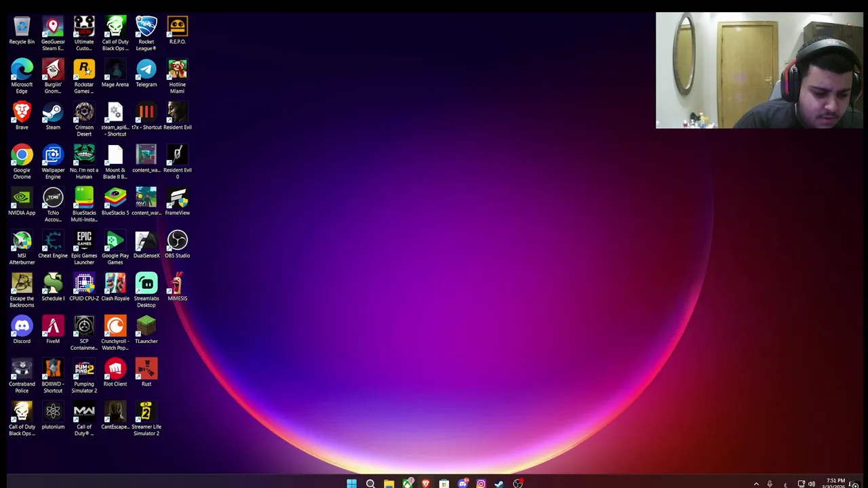868x488 pixels.
Task: Open TcNo Account Switcher shortcut
Action: (x=53, y=205)
